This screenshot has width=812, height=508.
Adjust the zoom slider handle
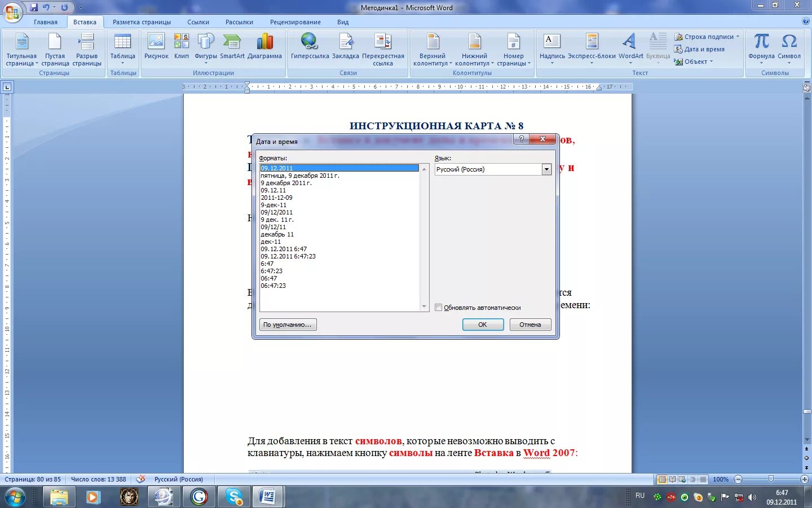click(x=771, y=479)
